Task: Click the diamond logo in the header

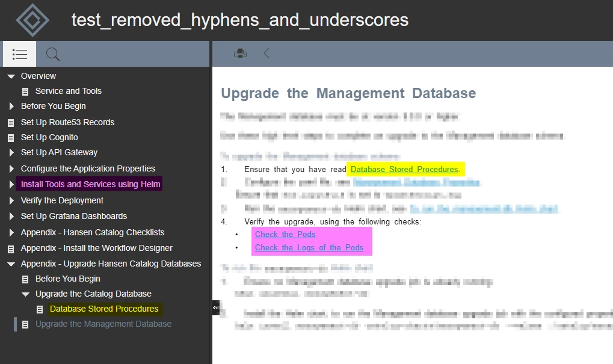Action: pyautogui.click(x=32, y=20)
